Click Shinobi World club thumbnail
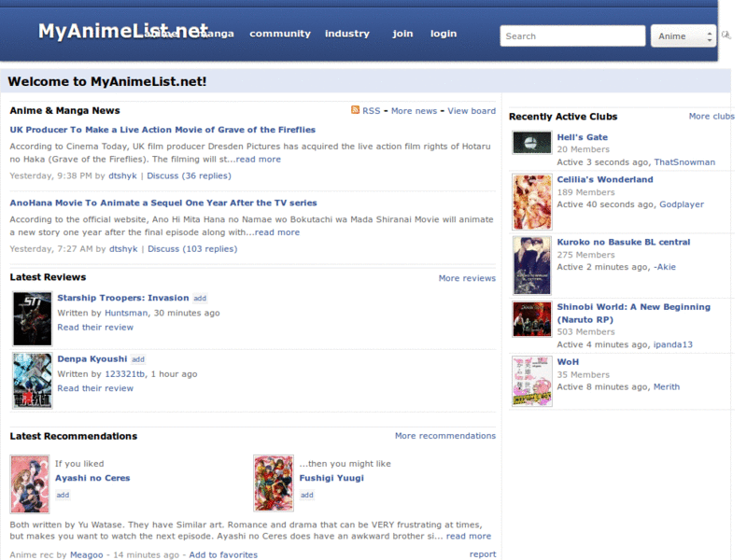 coord(531,319)
